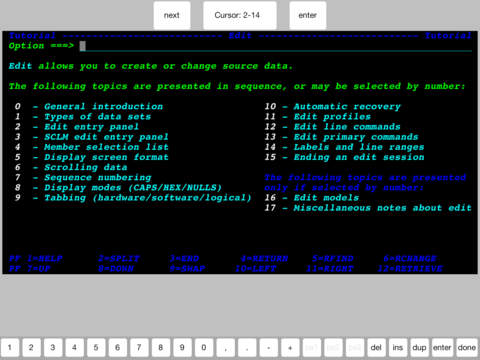Click the Option ===> input field
The height and width of the screenshot is (360, 480).
click(x=276, y=46)
